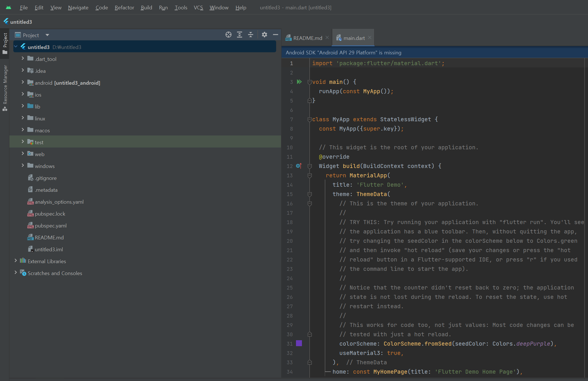Click the run main() green gutter arrow

[x=299, y=82]
